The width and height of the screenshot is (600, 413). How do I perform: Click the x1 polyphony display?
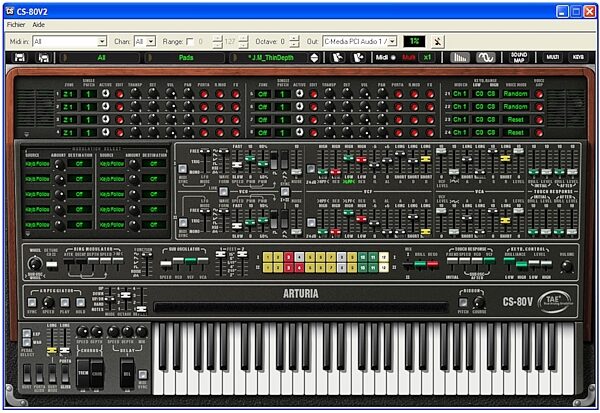pyautogui.click(x=427, y=58)
